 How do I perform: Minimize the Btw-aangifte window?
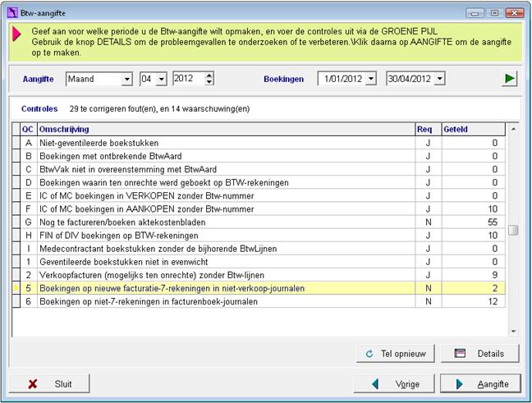pos(475,13)
